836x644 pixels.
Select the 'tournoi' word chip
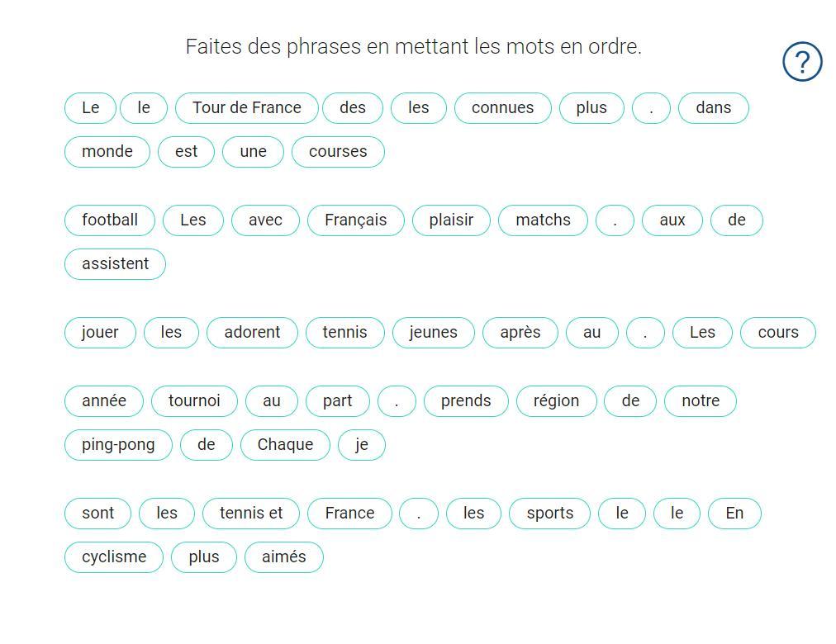point(195,401)
